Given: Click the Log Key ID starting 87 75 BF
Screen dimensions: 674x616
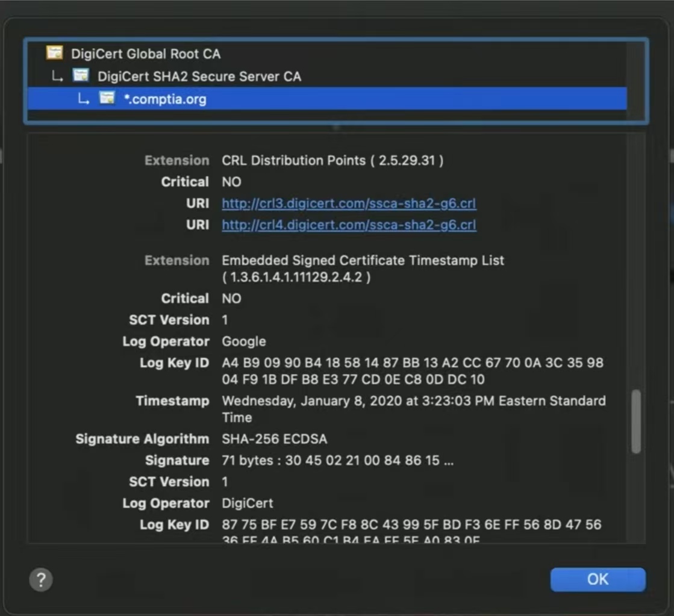Looking at the screenshot, I should [x=411, y=532].
